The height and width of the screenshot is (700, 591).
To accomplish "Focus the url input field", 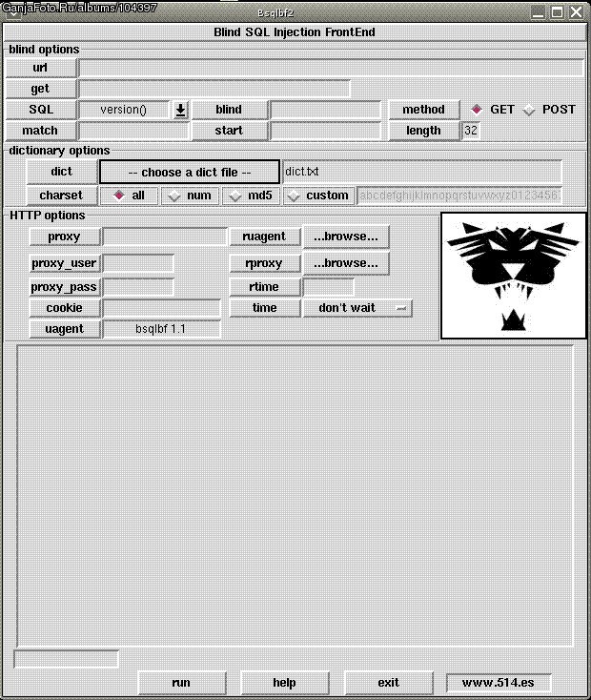I will 330,68.
